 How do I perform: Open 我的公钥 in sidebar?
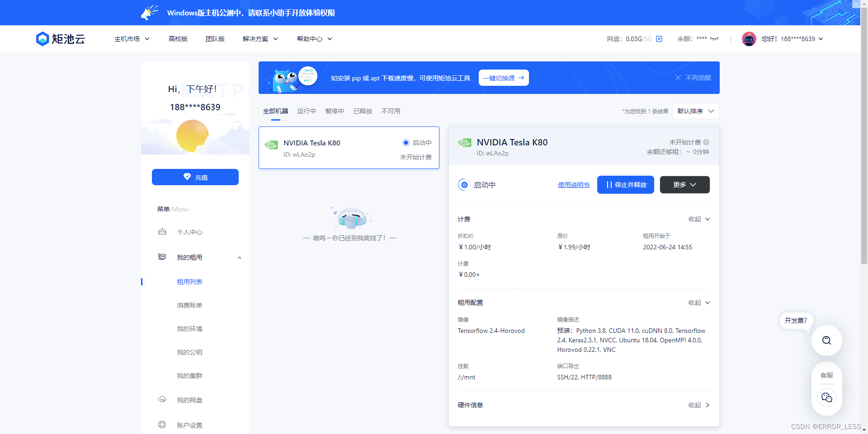pos(189,352)
